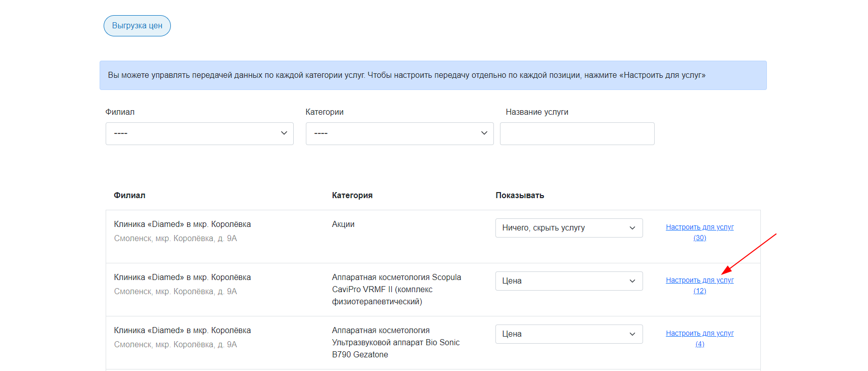
Task: Open «Цена» dropdown for Bio Sonic B790 row
Action: 569,334
